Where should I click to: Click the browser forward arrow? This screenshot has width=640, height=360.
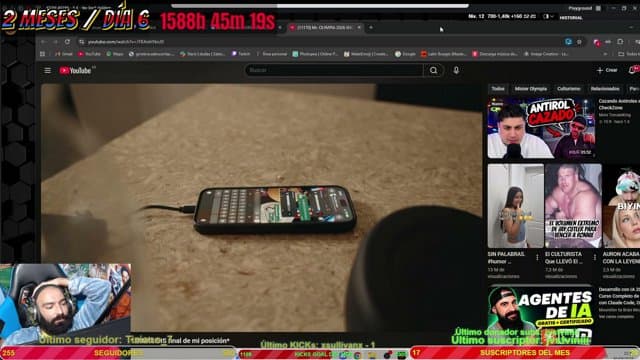click(x=56, y=42)
